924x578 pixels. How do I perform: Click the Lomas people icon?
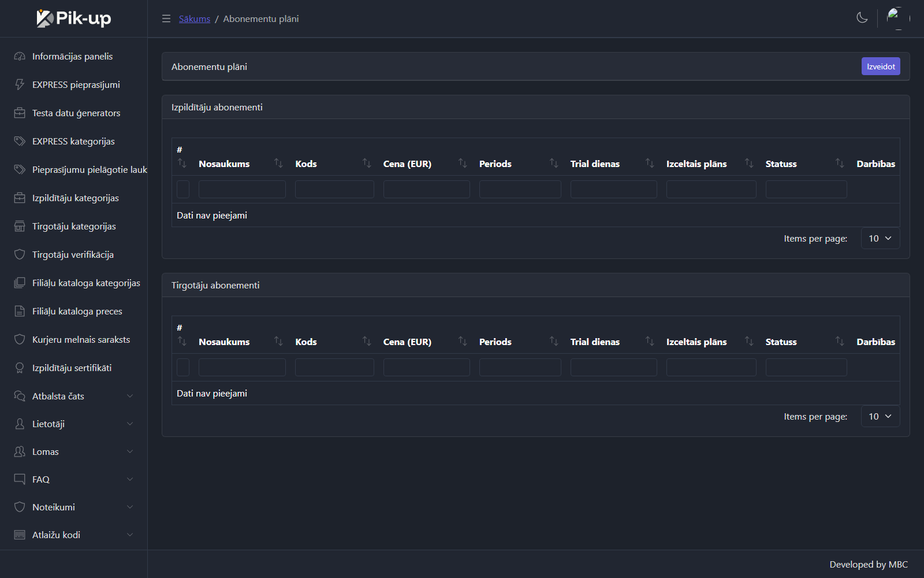pyautogui.click(x=20, y=451)
